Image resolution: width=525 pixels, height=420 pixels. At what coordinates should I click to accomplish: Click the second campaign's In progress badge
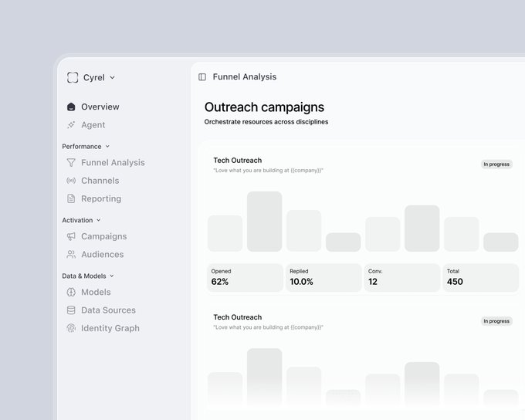[496, 321]
